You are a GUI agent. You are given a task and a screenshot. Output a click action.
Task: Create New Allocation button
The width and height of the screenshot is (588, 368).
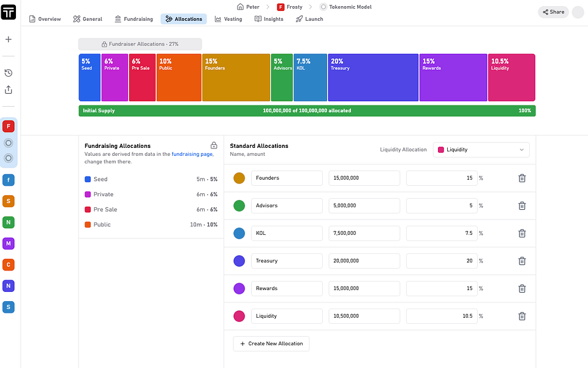271,343
